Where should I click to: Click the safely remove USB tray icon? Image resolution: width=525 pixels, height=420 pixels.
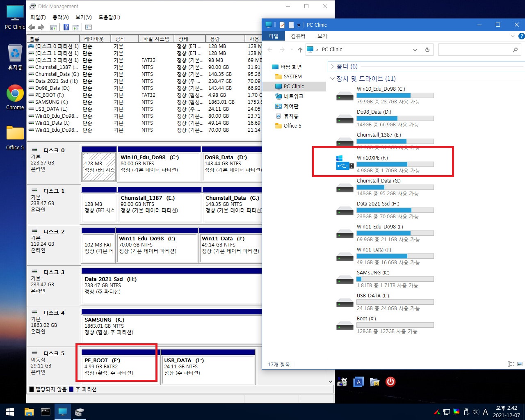(466, 412)
